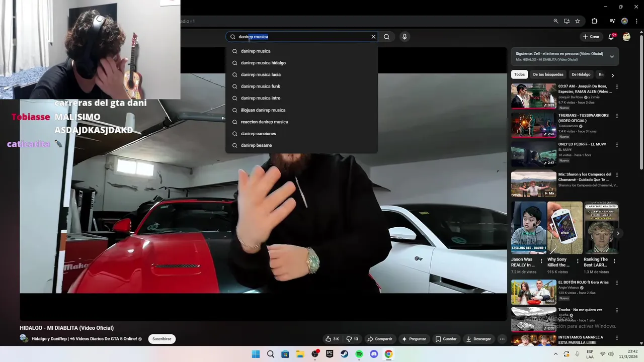This screenshot has width=644, height=362.
Task: Select 'De tus búsquedas' filter chip
Action: pos(548,74)
